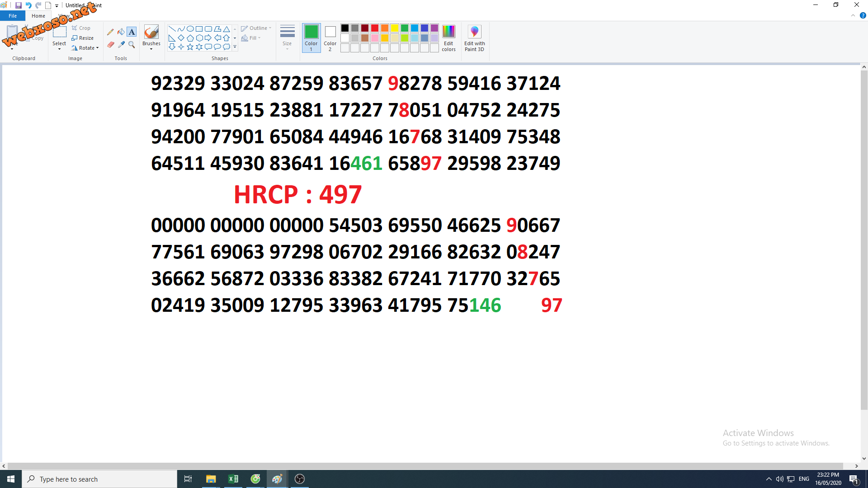Click the Save icon in quick access toolbar
The width and height of the screenshot is (868, 488).
19,5
